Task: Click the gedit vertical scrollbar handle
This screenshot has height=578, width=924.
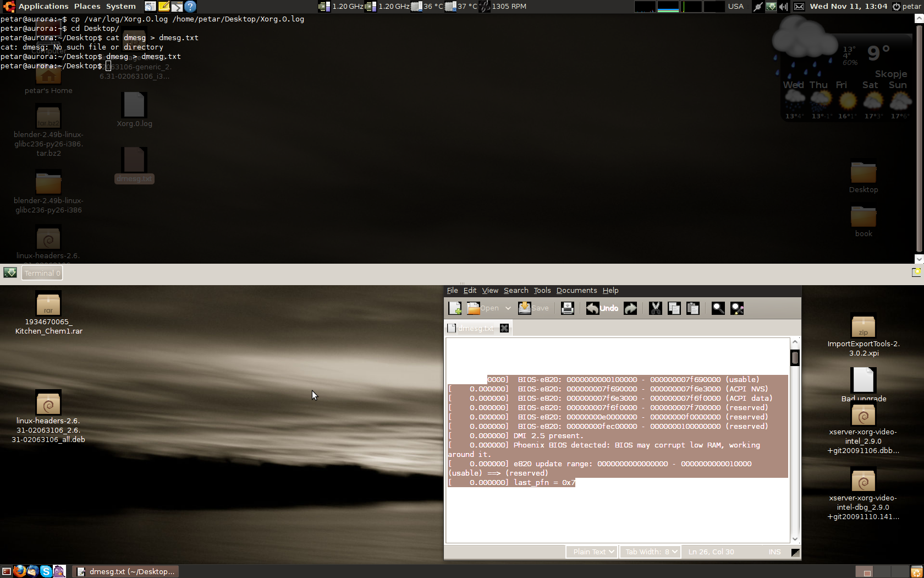Action: click(795, 358)
